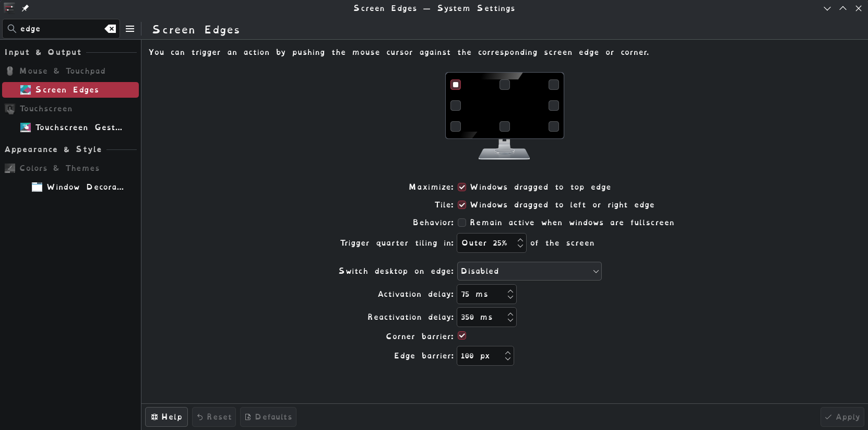Decrease the Reactivation delay value
The image size is (868, 430).
click(510, 320)
